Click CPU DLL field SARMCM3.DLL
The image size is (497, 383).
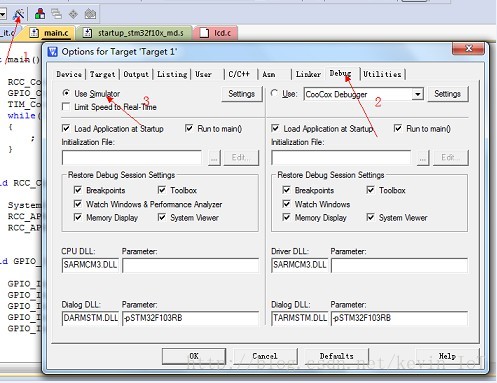(x=90, y=265)
